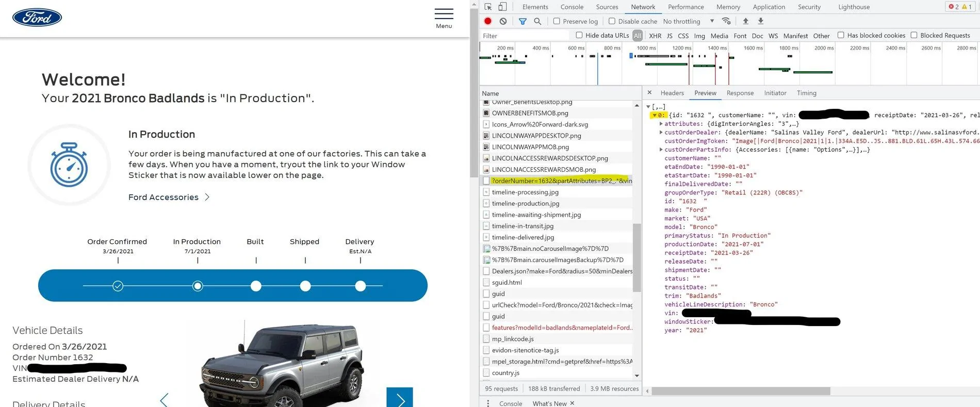
Task: Collapse the highlighted 0: object node
Action: pos(655,116)
